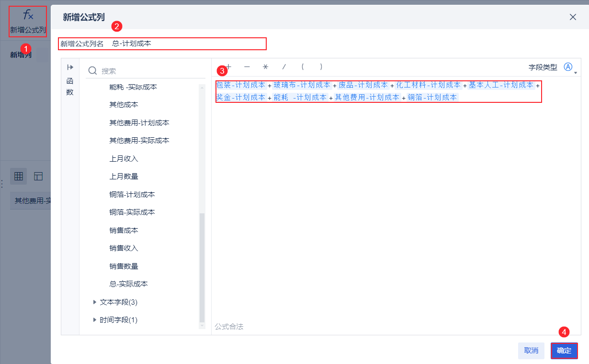Viewport: 589px width, 364px height.
Task: Insert the minus operator
Action: tap(247, 67)
